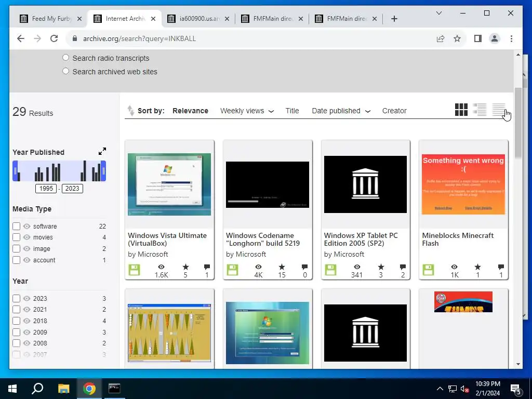Viewport: 532px width, 399px height.
Task: Check the account media type filter
Action: point(16,260)
